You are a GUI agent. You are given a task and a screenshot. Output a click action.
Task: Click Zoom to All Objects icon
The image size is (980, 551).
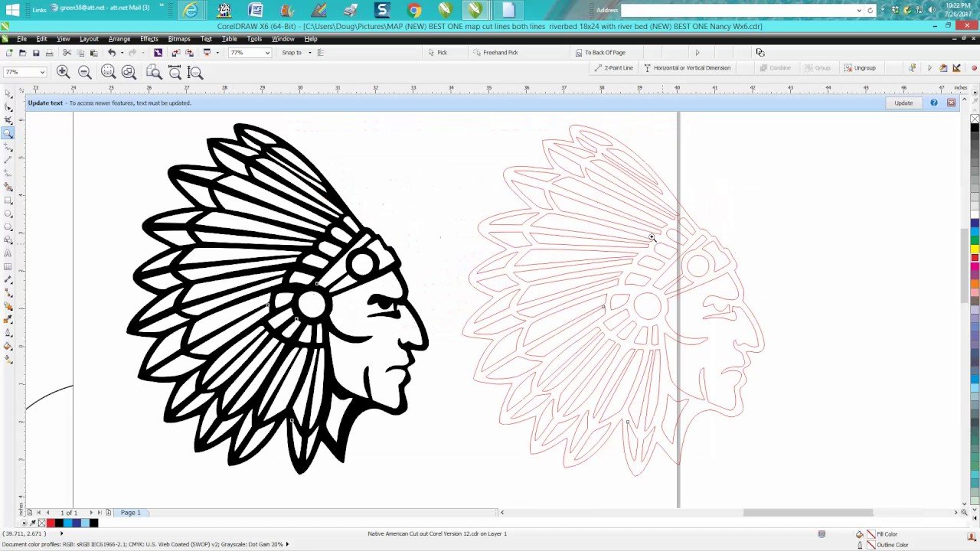point(129,72)
